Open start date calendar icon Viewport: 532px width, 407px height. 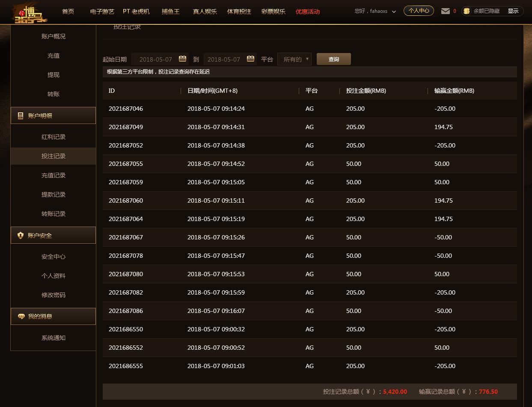click(x=182, y=59)
